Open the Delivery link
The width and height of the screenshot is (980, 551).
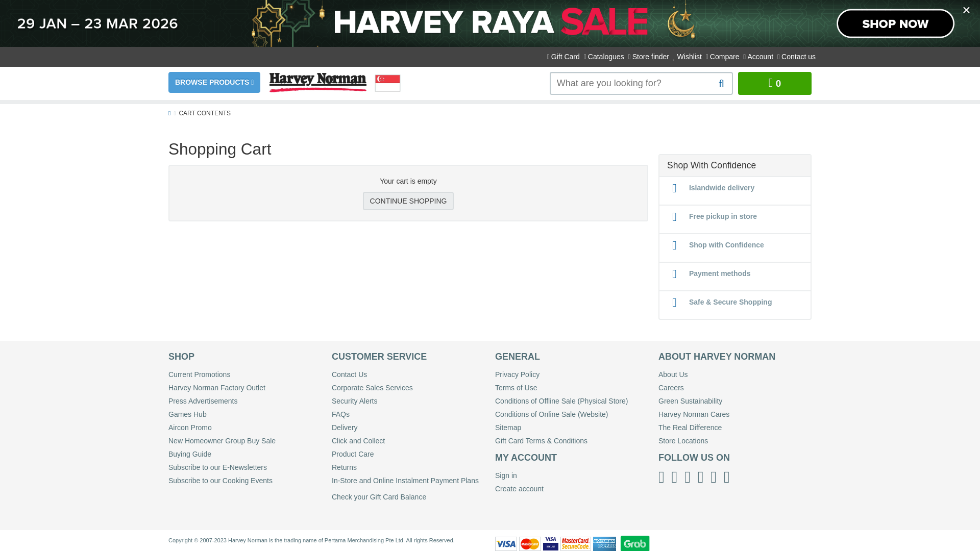click(345, 428)
